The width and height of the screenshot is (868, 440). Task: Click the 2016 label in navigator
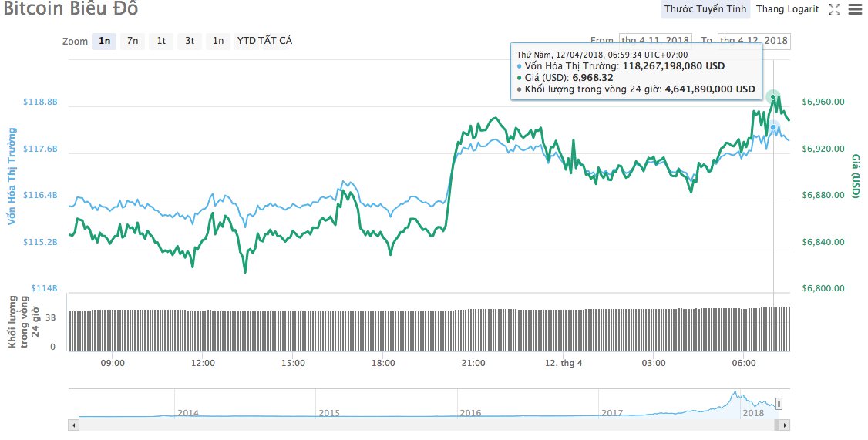[470, 413]
